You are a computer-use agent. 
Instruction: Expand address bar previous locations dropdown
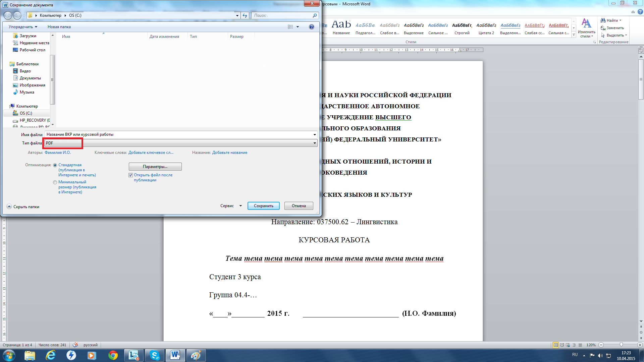click(237, 15)
